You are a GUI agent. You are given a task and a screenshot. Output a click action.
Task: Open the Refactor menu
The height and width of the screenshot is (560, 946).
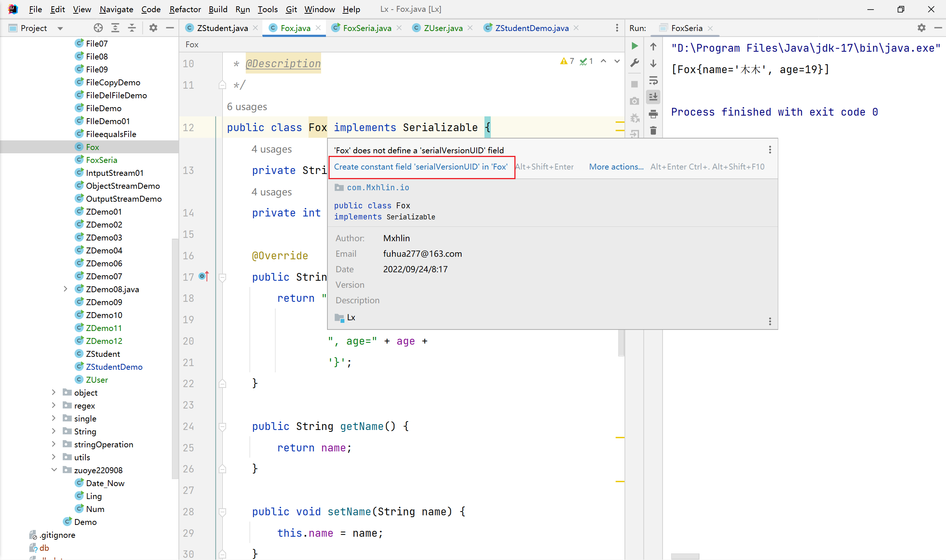coord(185,9)
